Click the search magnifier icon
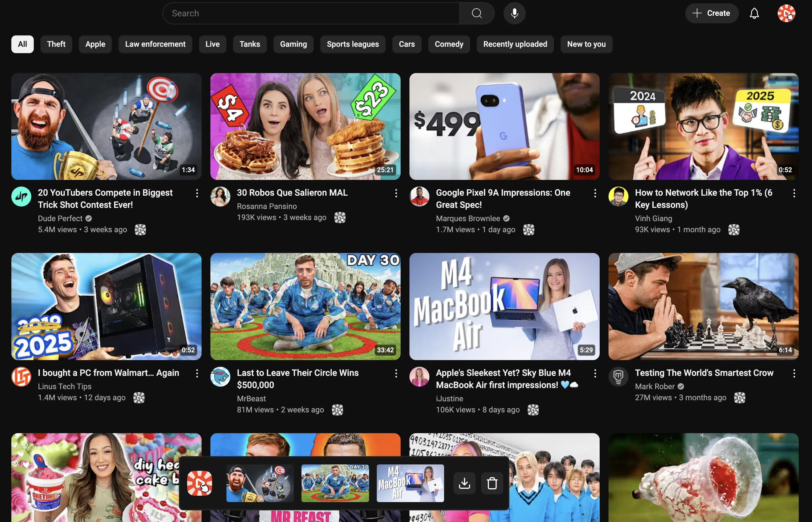This screenshot has width=812, height=522. [476, 13]
